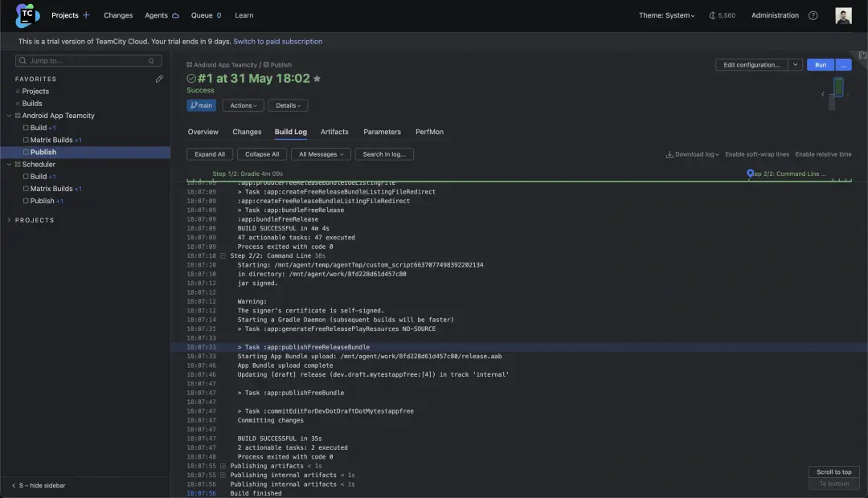Image resolution: width=868 pixels, height=498 pixels.
Task: Open Details dropdown
Action: (288, 106)
